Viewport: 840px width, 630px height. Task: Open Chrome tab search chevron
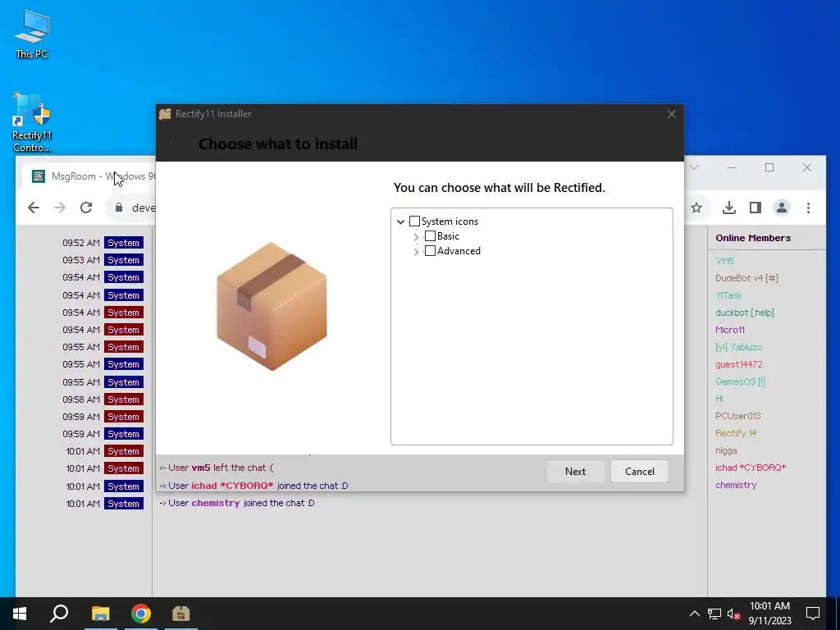pyautogui.click(x=694, y=167)
